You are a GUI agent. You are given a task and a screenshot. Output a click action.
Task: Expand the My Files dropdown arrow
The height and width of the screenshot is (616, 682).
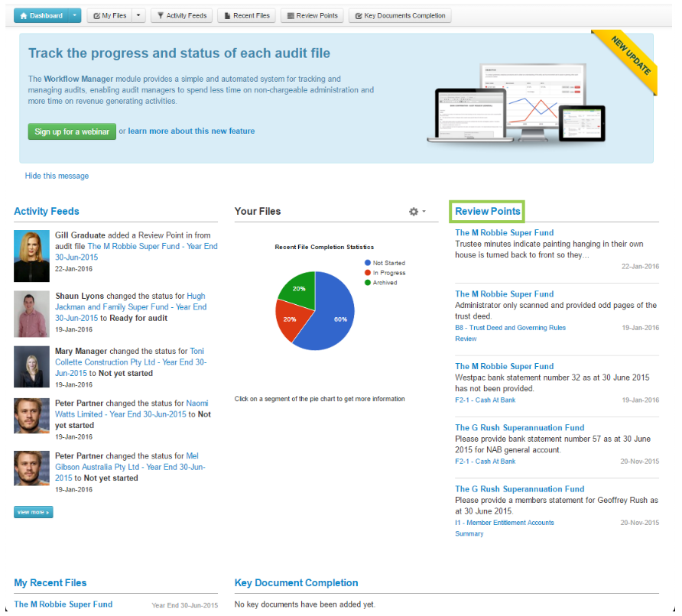138,15
